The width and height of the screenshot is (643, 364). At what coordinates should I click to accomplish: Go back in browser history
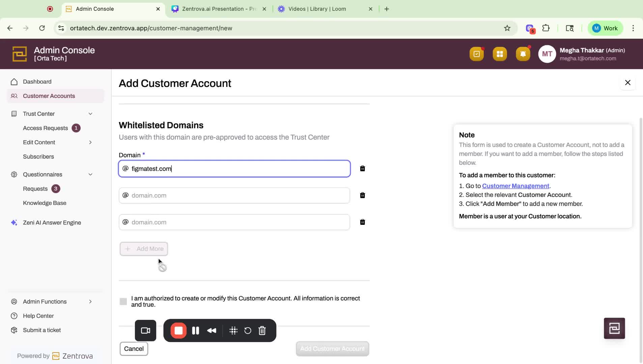pos(10,28)
